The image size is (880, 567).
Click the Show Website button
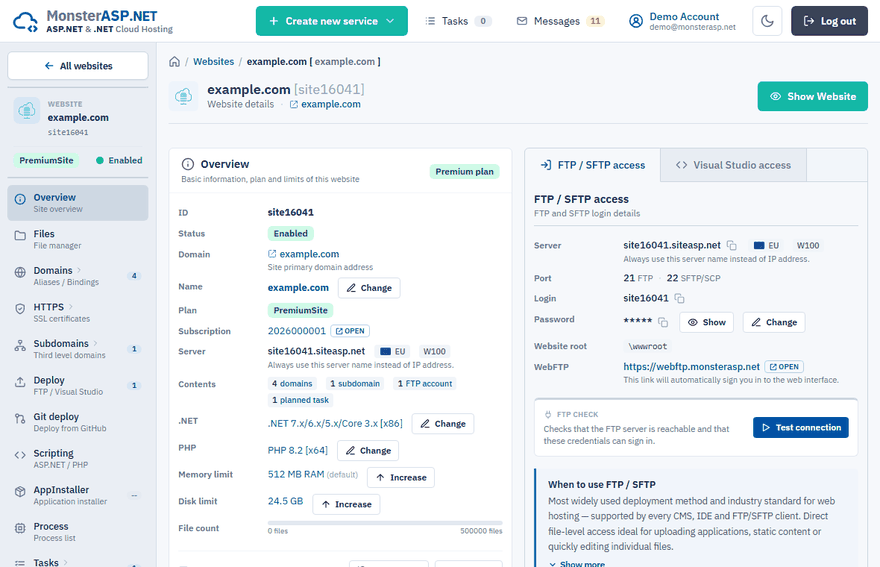[x=812, y=97]
